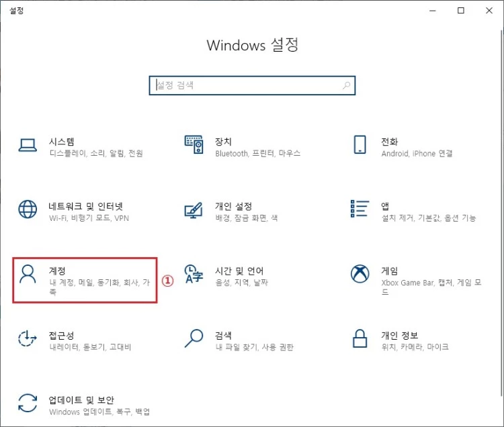Open 전화 settings title
Screen dimensions: 504x427
(390, 142)
